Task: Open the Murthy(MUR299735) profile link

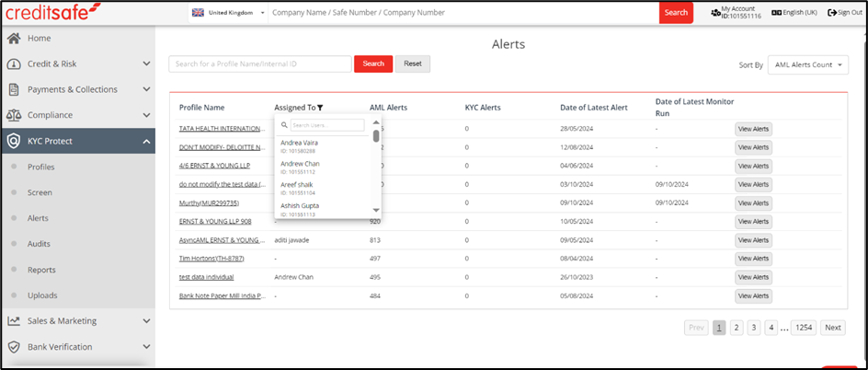Action: 209,202
